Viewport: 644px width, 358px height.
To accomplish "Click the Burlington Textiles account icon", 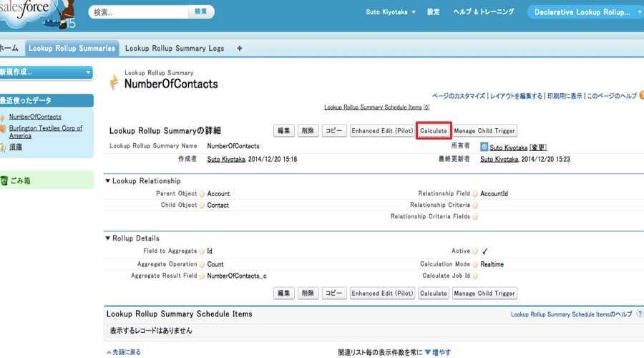I will click(4, 129).
